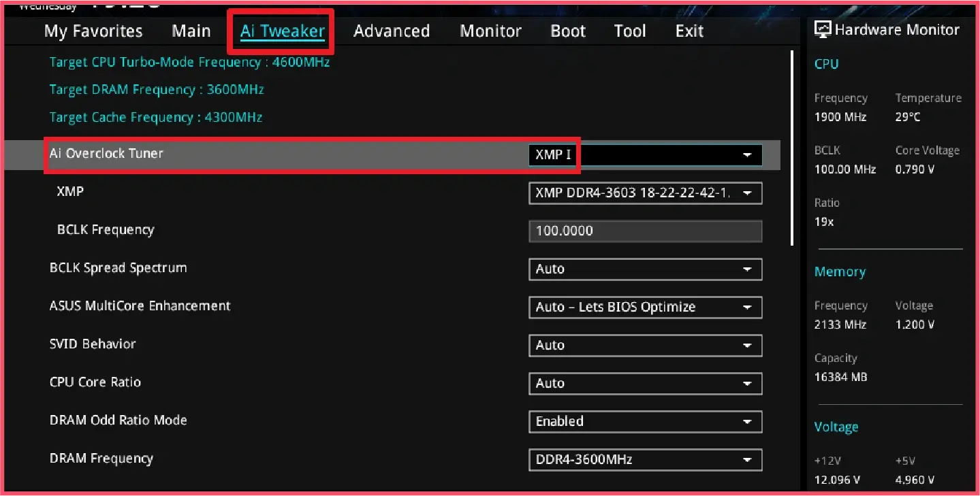Open the Advanced tab

pos(392,31)
